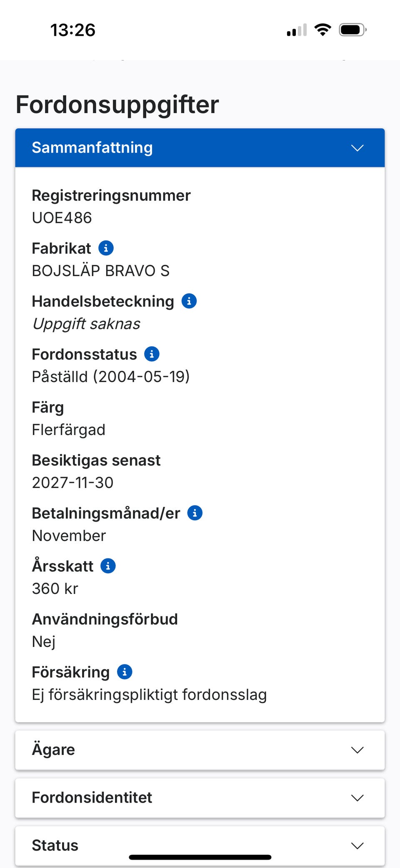
Task: Show info about Försäkring
Action: click(125, 672)
